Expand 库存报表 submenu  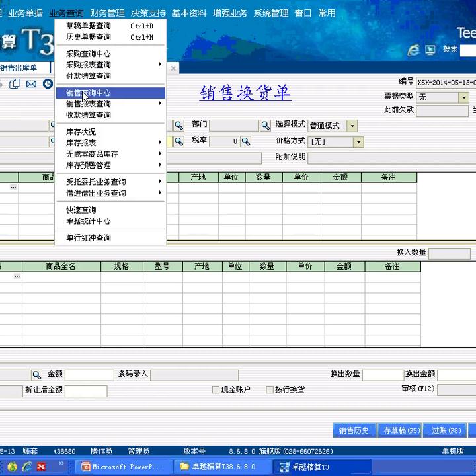tap(160, 142)
